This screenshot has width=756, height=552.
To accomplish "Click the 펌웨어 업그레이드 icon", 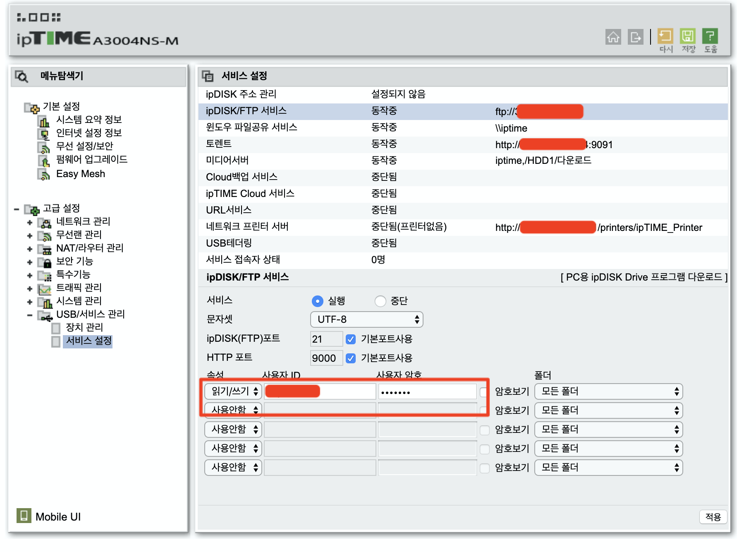I will (x=44, y=160).
